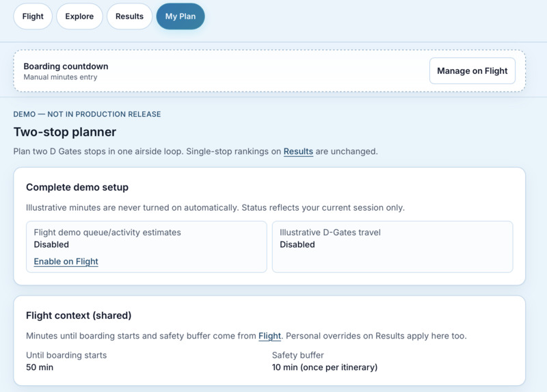Click the 10 min (once per itinerary) value

325,367
